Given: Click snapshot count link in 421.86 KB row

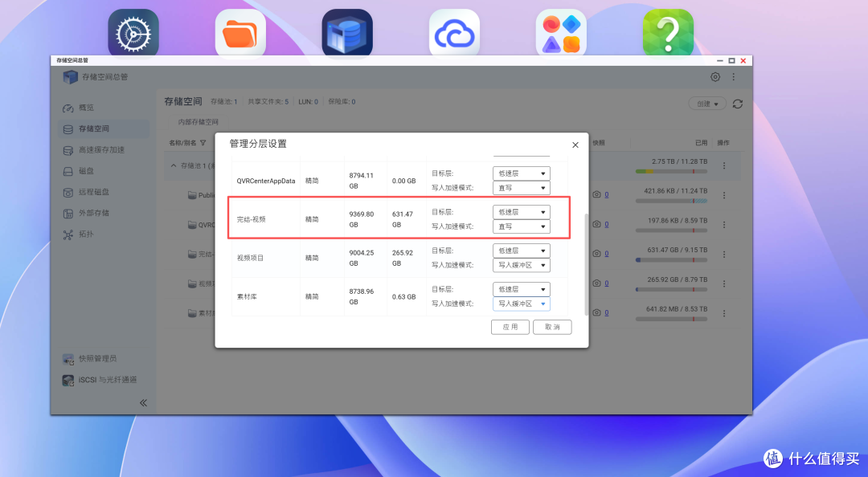Looking at the screenshot, I should point(607,195).
